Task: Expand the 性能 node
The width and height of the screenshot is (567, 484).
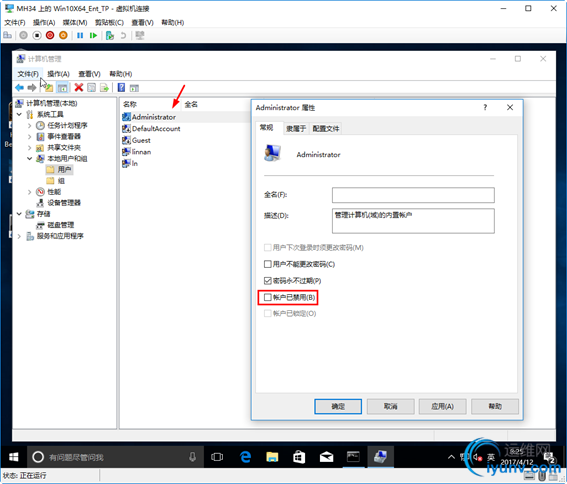Action: (x=30, y=192)
